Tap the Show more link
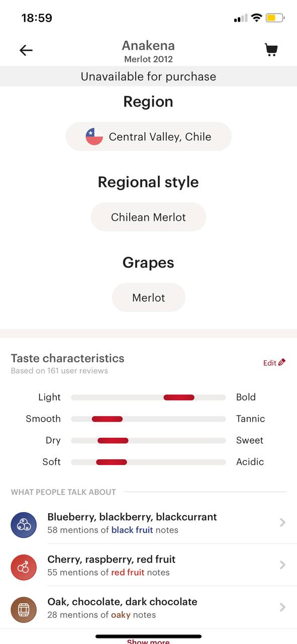This screenshot has width=297, height=644. (x=148, y=641)
